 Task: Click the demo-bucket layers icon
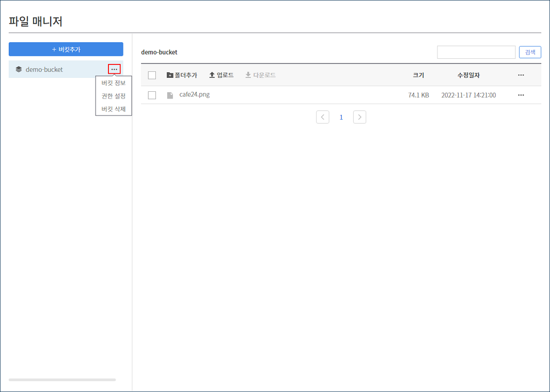click(x=19, y=69)
